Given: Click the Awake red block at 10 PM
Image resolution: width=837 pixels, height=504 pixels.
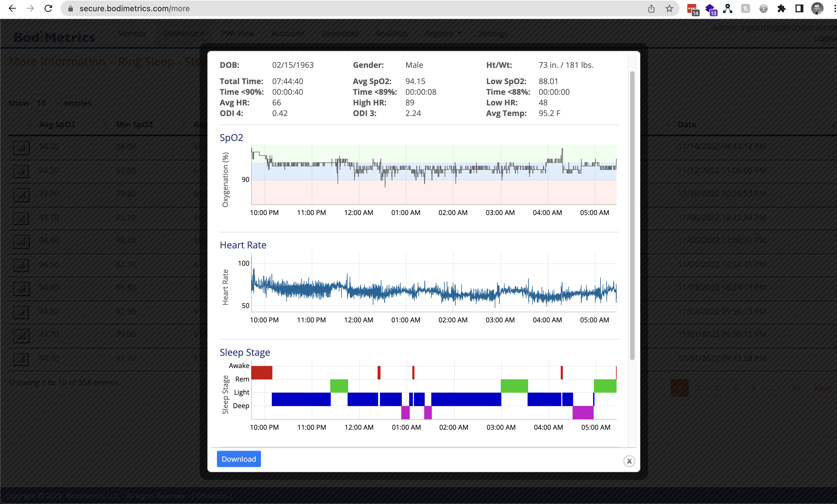Looking at the screenshot, I should coord(262,372).
